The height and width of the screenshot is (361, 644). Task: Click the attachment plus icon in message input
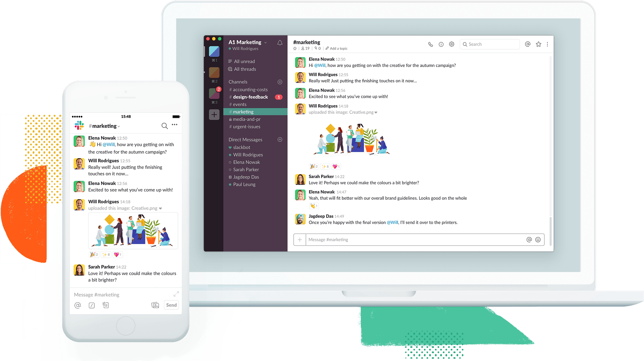pos(301,239)
